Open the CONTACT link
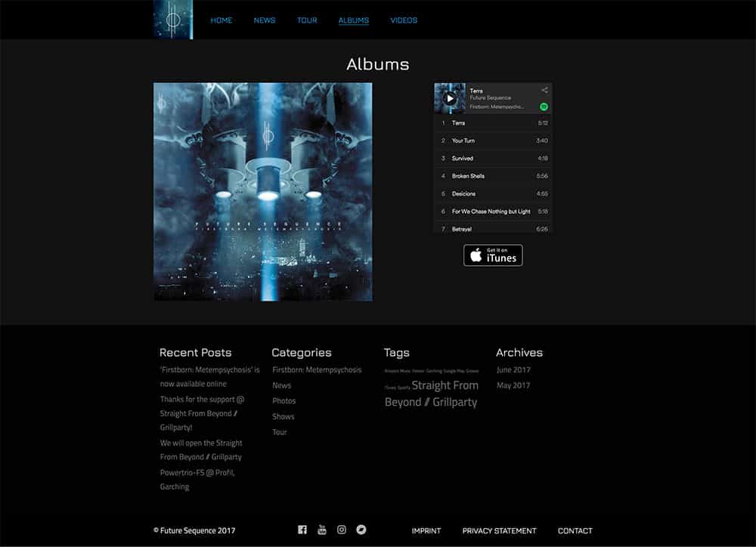 (x=575, y=530)
